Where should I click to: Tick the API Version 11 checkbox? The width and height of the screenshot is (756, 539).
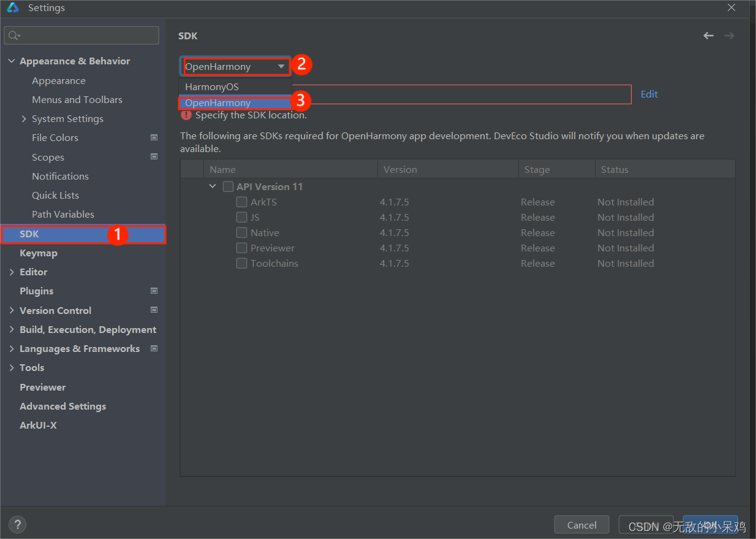(228, 186)
